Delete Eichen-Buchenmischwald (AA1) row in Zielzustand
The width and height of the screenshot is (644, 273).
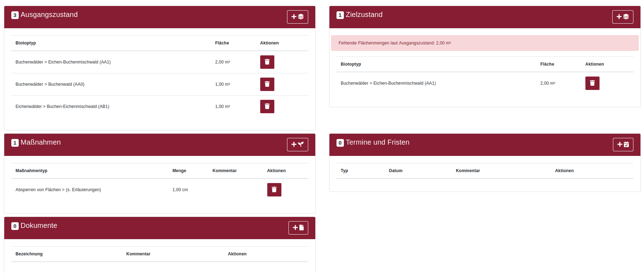[x=592, y=83]
